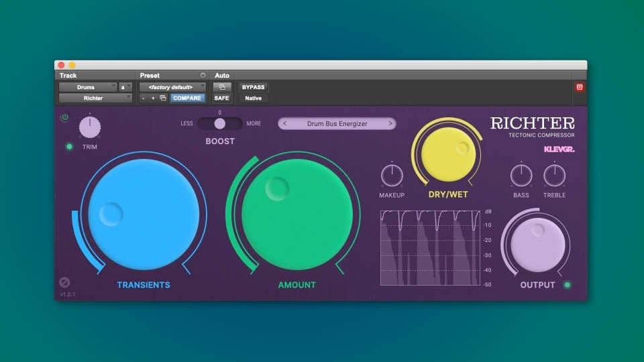Open the factory default preset dropdown
Screen dimensions: 644x362
[172, 87]
